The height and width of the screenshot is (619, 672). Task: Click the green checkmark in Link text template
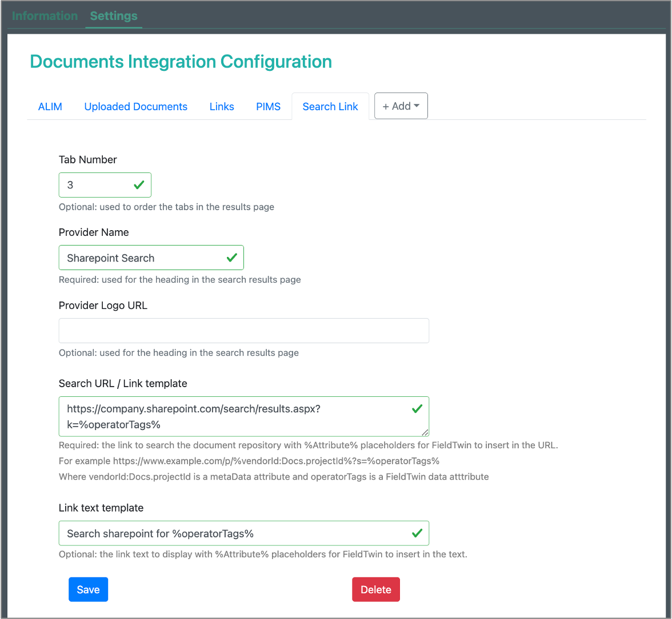tap(417, 533)
